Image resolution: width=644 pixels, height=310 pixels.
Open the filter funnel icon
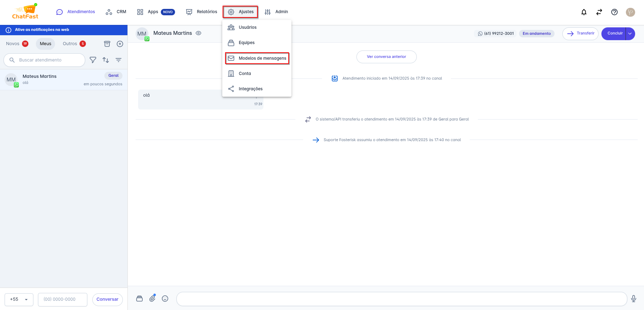tap(93, 60)
